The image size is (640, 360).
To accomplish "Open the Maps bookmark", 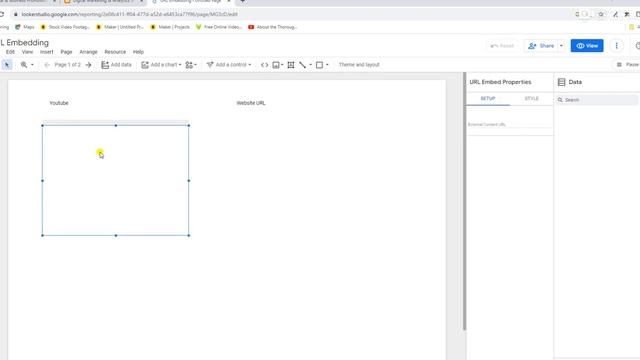I will (25, 27).
